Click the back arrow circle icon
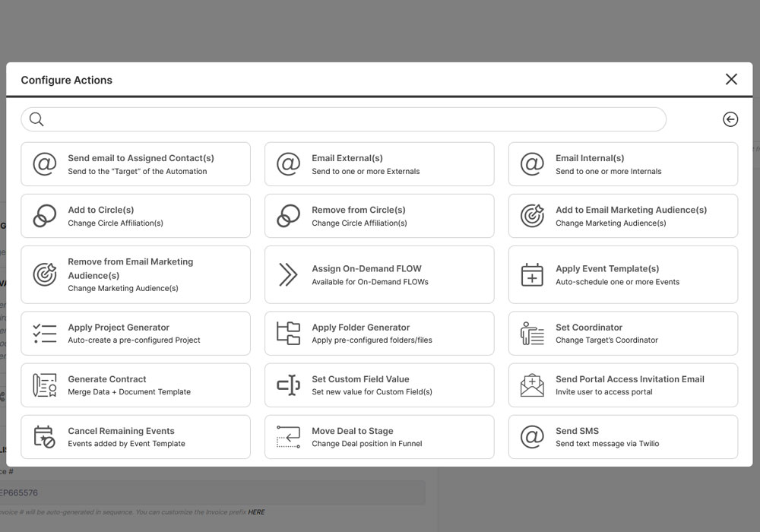Viewport: 760px width, 532px height. point(730,119)
